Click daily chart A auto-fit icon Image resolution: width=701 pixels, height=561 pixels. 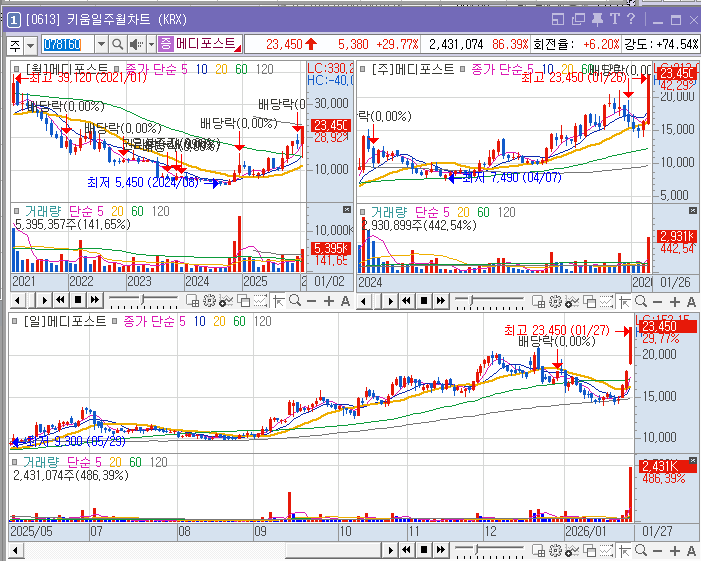691,551
